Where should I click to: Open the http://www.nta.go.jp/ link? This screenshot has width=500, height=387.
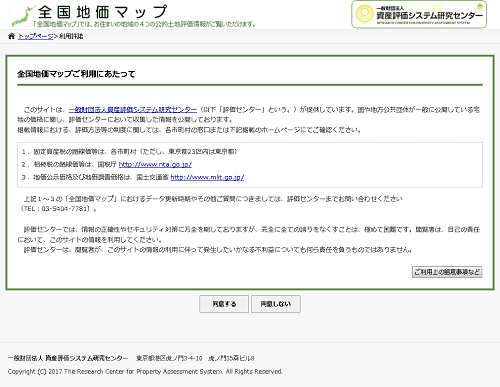point(155,164)
